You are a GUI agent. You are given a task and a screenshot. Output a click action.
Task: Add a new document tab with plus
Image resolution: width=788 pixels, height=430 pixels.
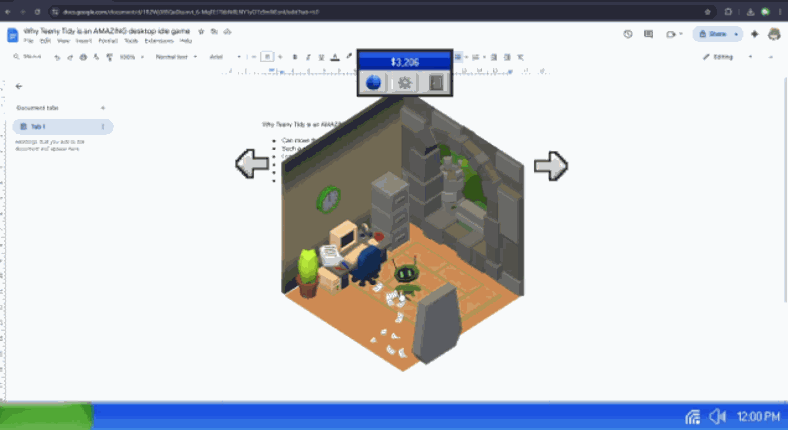(103, 108)
